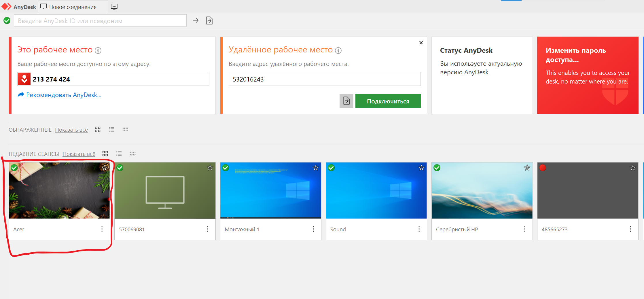The image size is (644, 299).
Task: Click the Acer session name label
Action: (x=19, y=229)
